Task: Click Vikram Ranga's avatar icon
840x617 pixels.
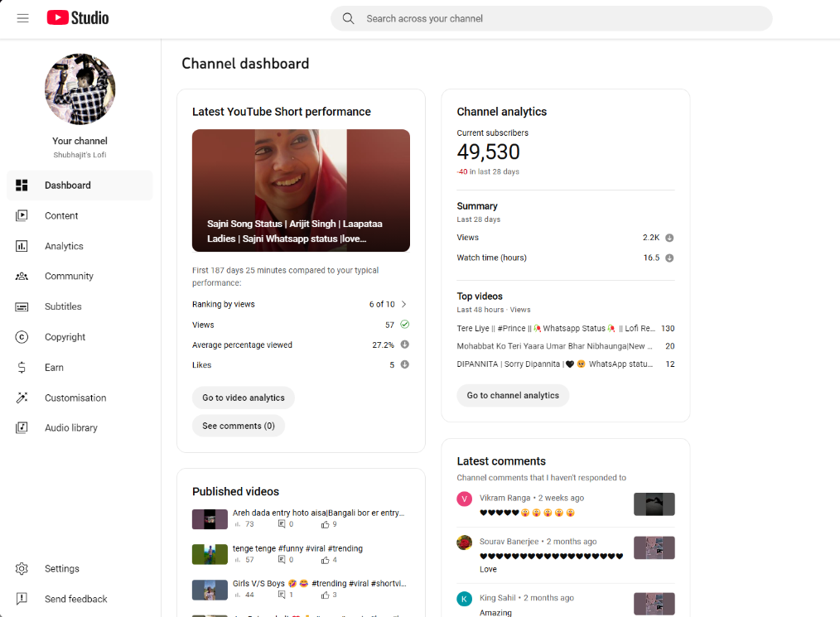Action: point(465,499)
